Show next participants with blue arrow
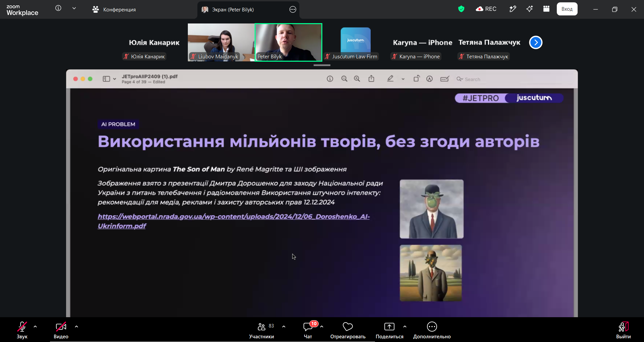 coord(536,43)
